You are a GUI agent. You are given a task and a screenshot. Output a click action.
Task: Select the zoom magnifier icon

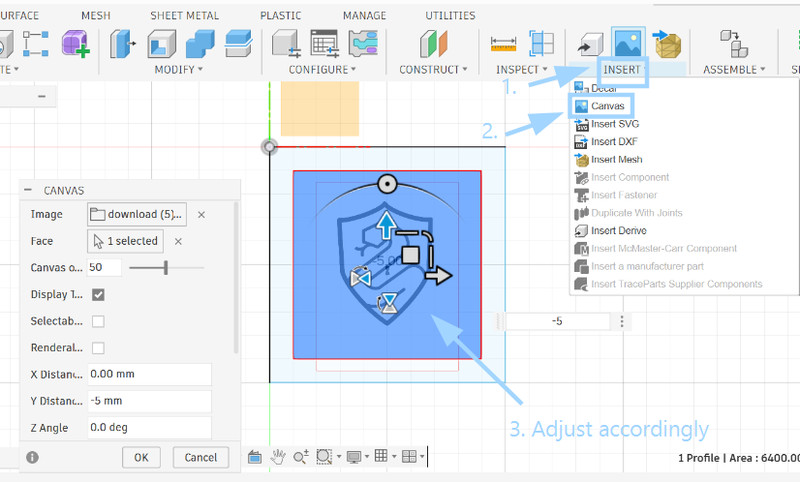click(x=301, y=456)
